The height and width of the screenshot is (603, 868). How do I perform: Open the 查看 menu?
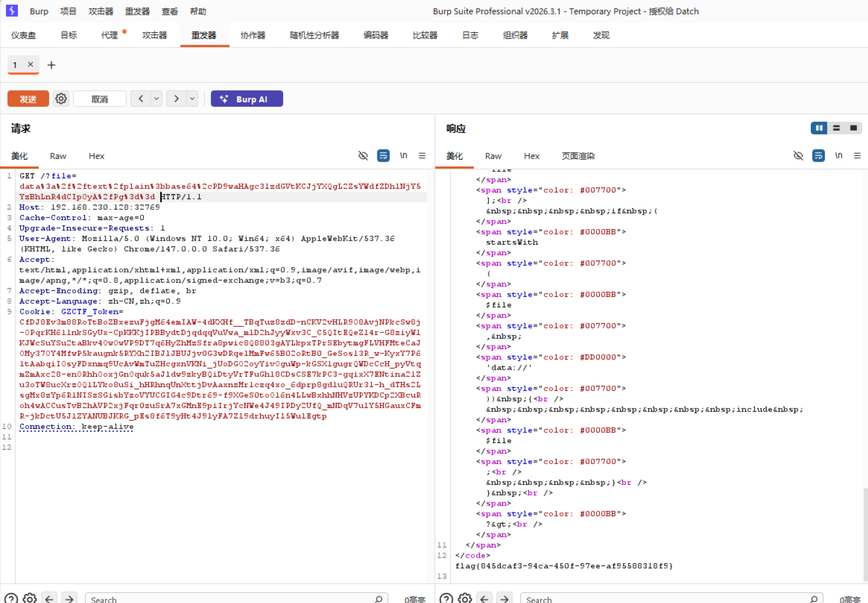coord(170,11)
